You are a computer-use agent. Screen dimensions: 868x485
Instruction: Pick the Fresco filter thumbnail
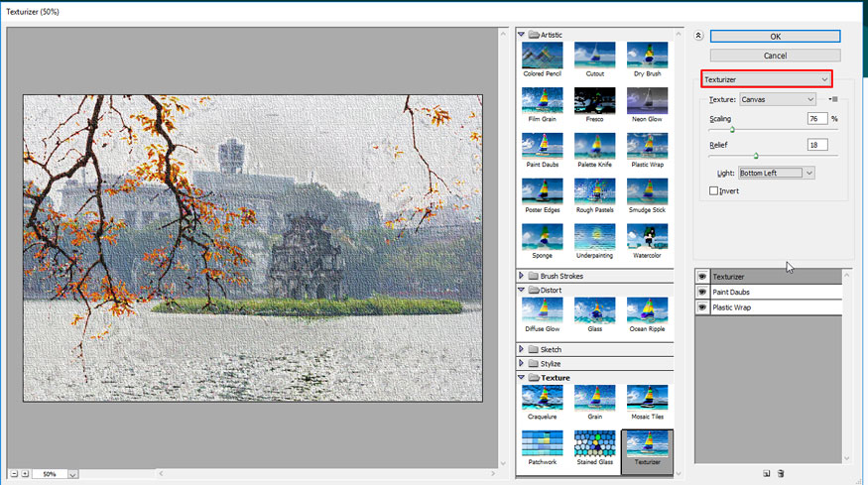(594, 101)
